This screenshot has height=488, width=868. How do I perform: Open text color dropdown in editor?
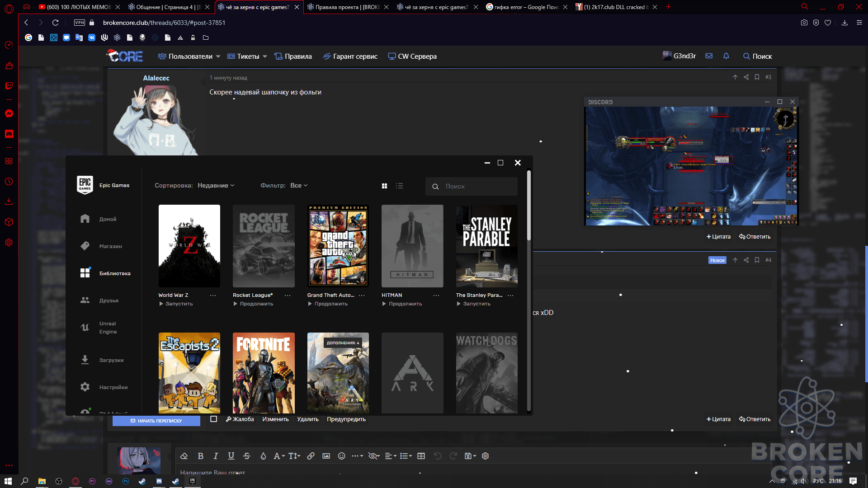click(x=279, y=456)
